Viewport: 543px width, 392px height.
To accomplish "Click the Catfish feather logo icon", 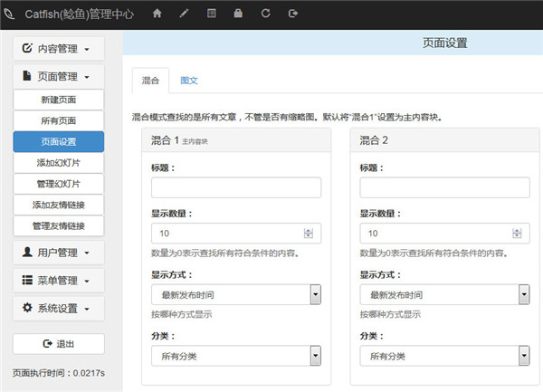I will tap(10, 14).
